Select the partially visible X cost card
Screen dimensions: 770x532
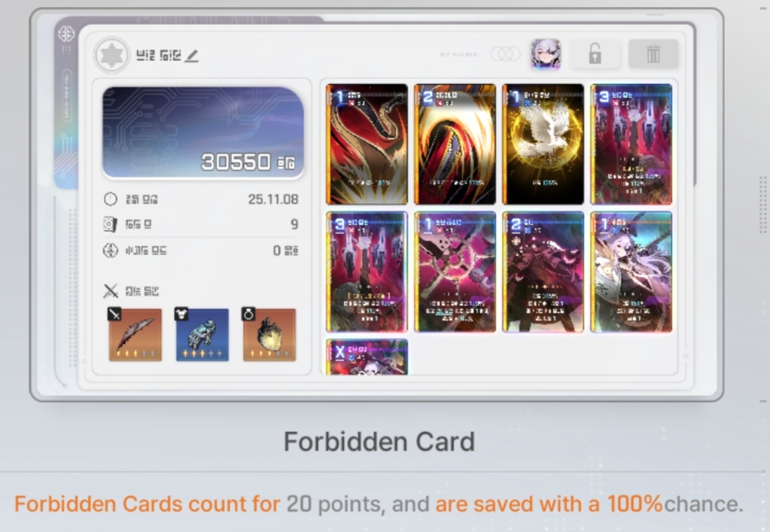pos(367,357)
